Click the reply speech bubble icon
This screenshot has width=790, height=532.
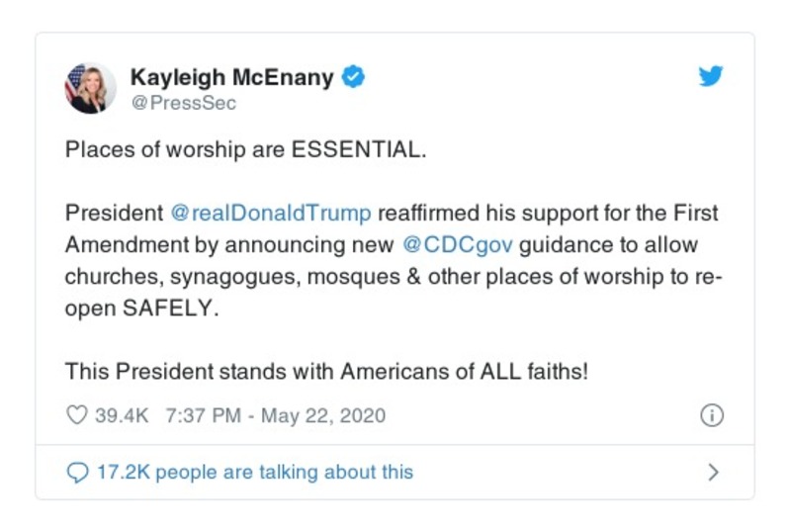click(76, 473)
